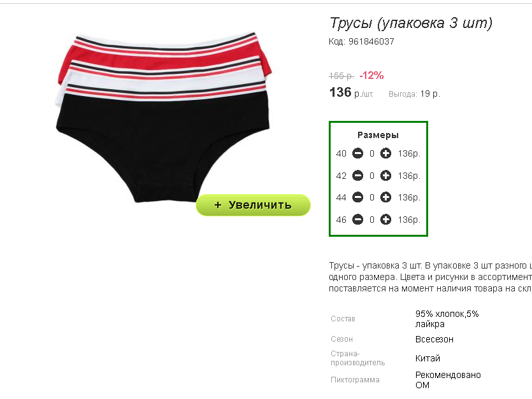Screen dimensions: 532x399
Task: Click the quantity value for size 42
Action: (x=372, y=176)
